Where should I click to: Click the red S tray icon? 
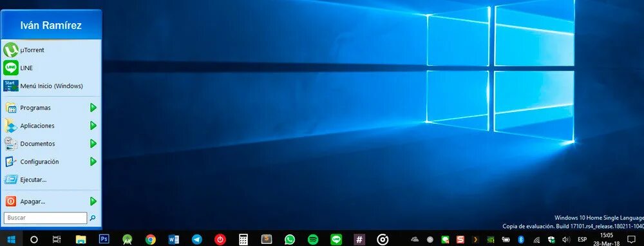(x=460, y=240)
